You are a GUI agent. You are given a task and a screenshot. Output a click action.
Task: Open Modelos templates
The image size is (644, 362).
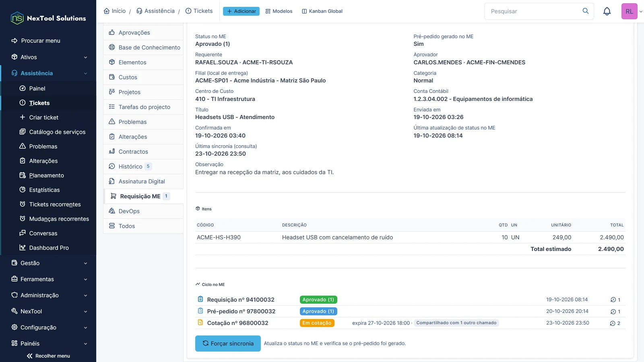click(x=279, y=11)
